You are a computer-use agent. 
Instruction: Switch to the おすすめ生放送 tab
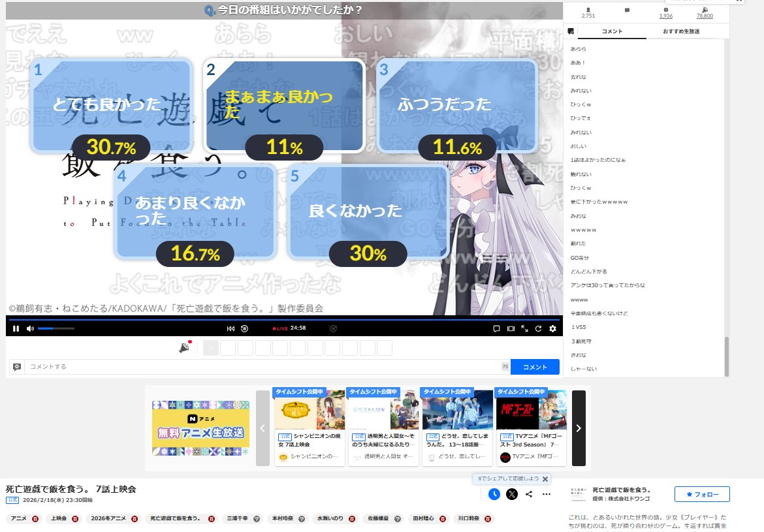[681, 31]
